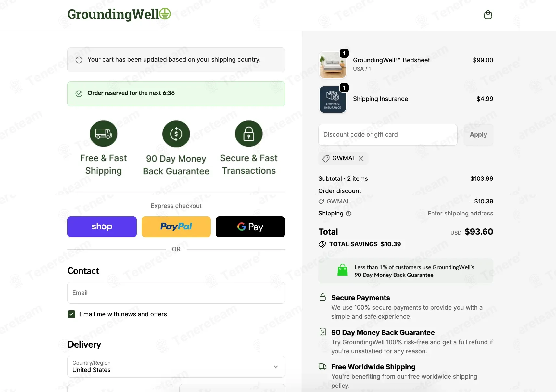Pay with Shop Pay express checkout

point(102,227)
